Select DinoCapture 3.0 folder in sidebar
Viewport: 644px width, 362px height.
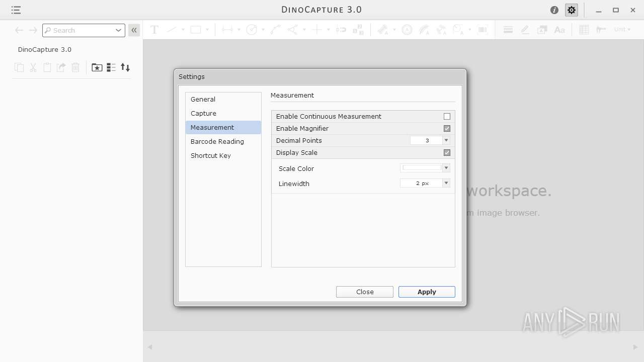coord(45,49)
